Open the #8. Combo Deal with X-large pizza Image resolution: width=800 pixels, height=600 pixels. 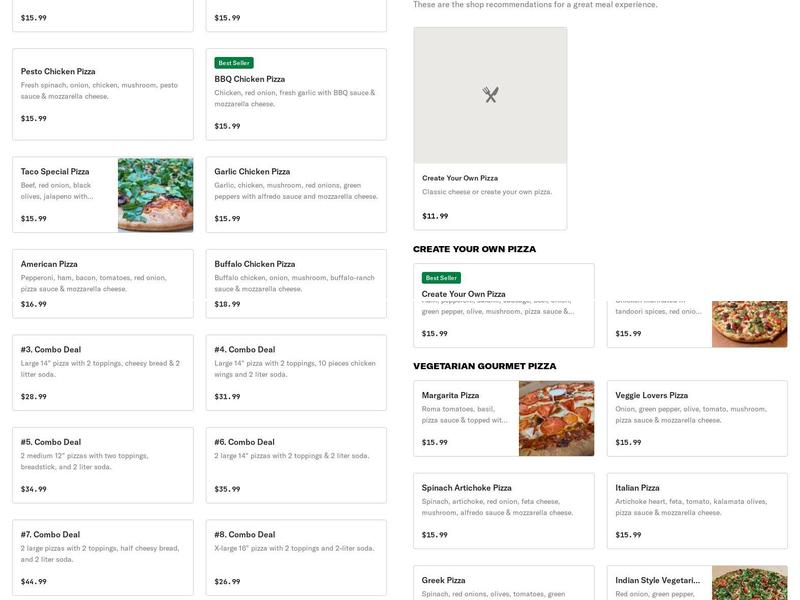(296, 557)
